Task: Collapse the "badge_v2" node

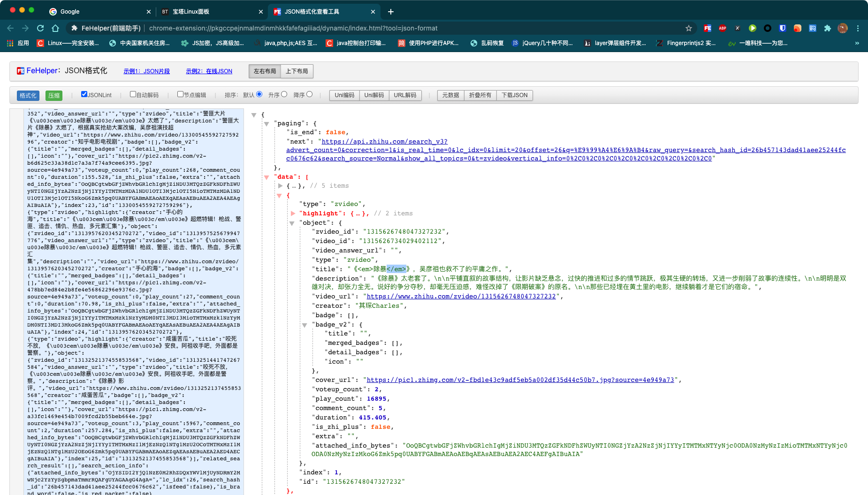Action: (305, 325)
